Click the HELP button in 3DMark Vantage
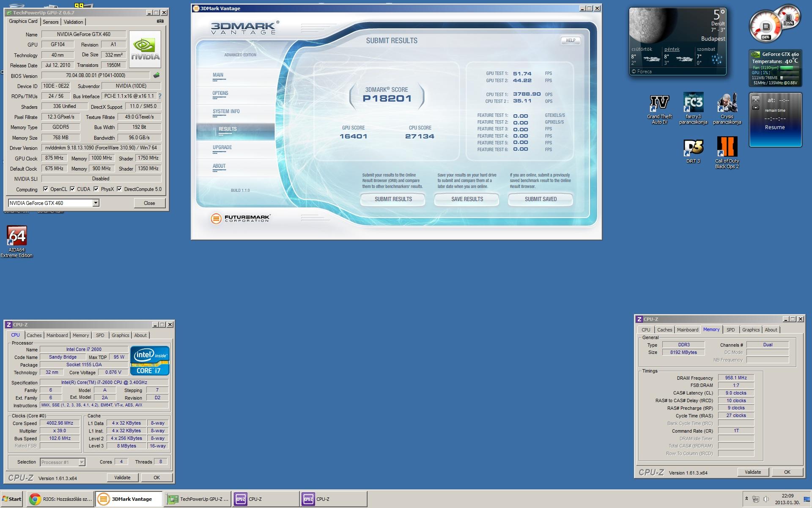Screen dimensions: 812x508 pos(571,41)
